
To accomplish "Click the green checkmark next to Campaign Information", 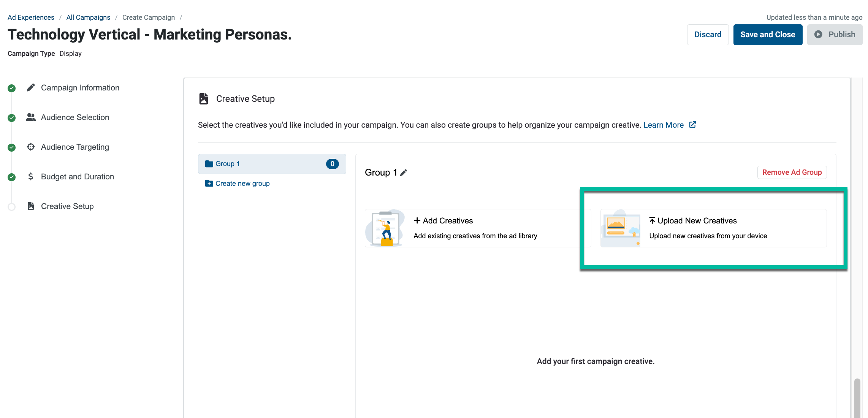I will point(12,88).
